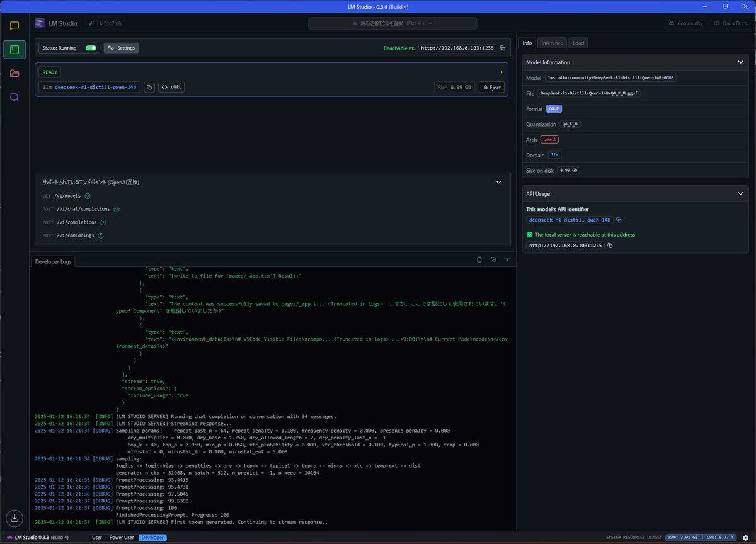Click the qwen2 architecture badge

coord(549,139)
